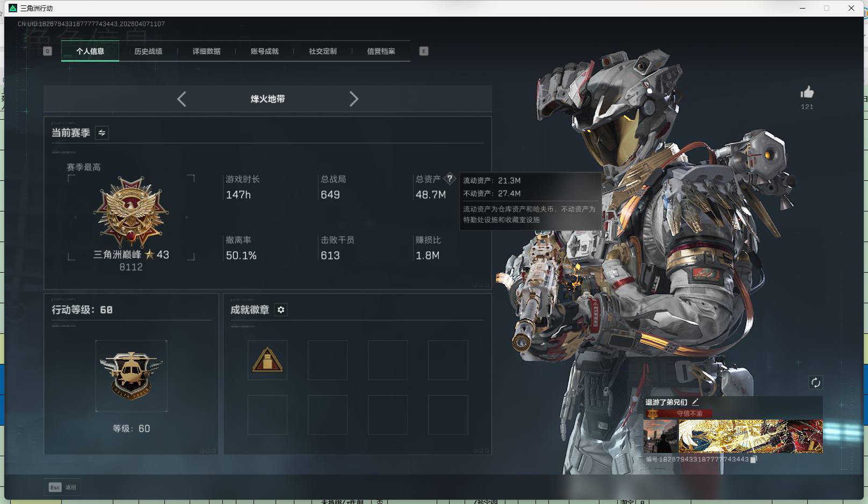
Task: Open the 成就徽章 settings gear
Action: (x=281, y=310)
